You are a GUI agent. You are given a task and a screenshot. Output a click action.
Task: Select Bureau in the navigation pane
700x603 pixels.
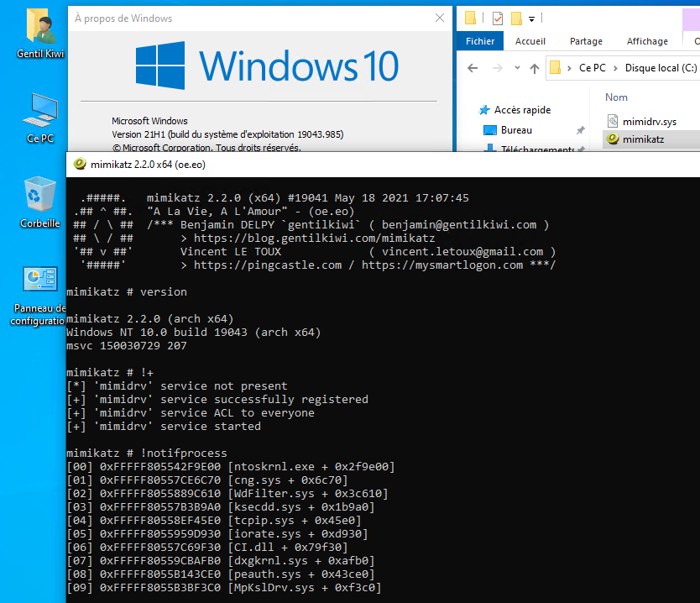(516, 130)
